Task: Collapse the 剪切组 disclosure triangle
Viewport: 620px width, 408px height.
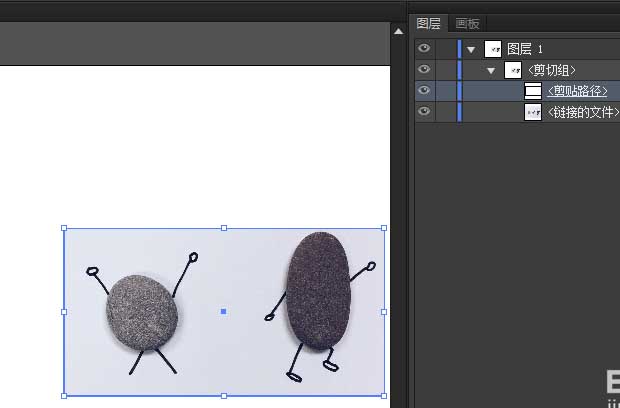Action: pyautogui.click(x=491, y=70)
